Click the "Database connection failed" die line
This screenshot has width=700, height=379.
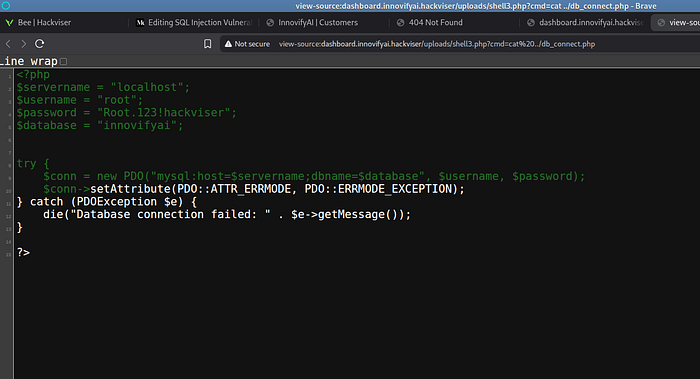pyautogui.click(x=227, y=214)
